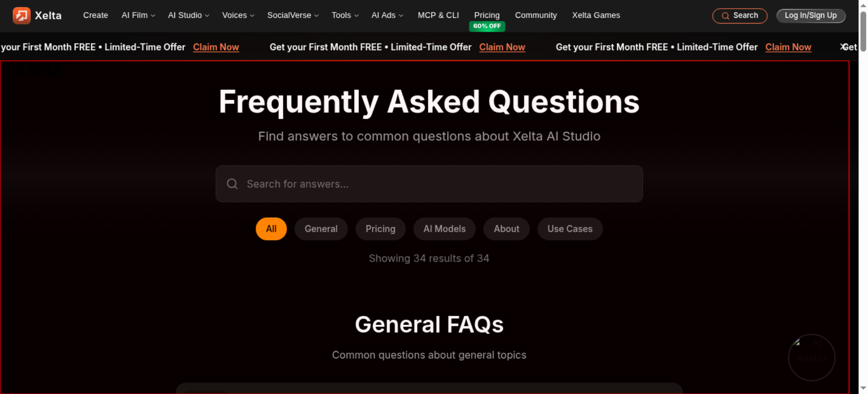Screen dimensions: 868x394
Task: Open Xelta Games
Action: tap(596, 15)
